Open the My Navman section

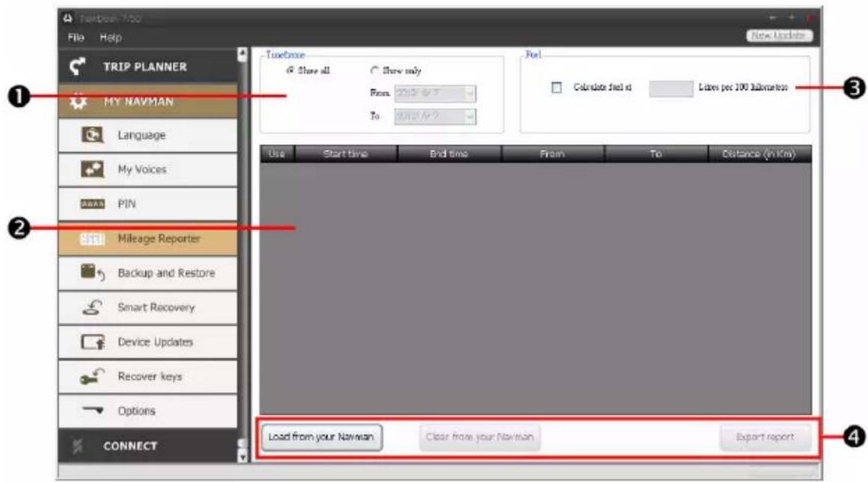click(x=148, y=101)
